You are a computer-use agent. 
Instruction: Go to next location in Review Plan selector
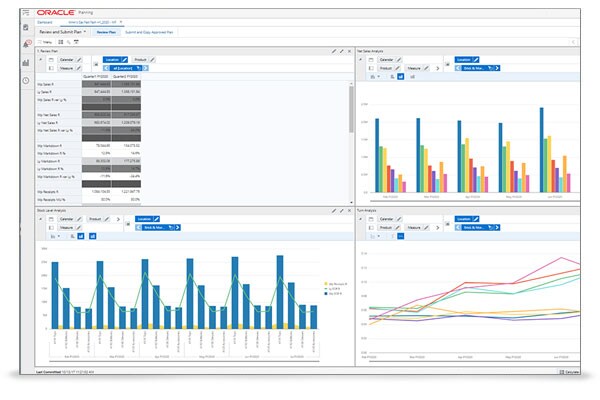click(x=145, y=68)
